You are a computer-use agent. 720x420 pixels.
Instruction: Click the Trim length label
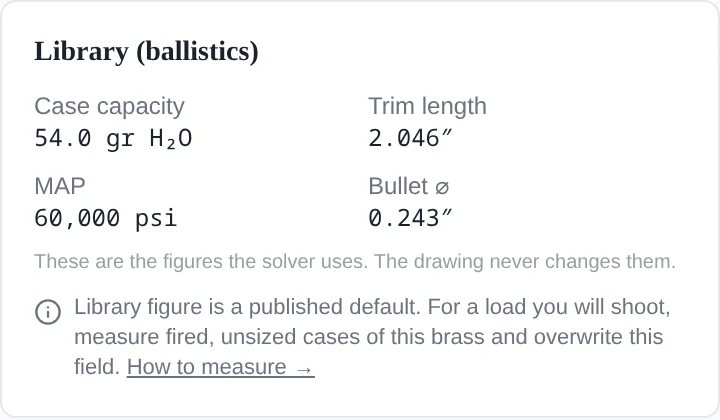[x=427, y=106]
